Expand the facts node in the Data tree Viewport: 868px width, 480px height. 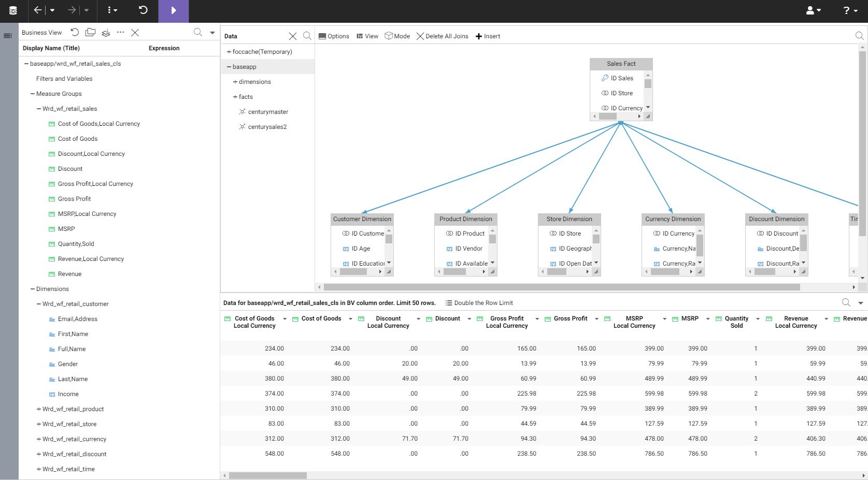[234, 97]
